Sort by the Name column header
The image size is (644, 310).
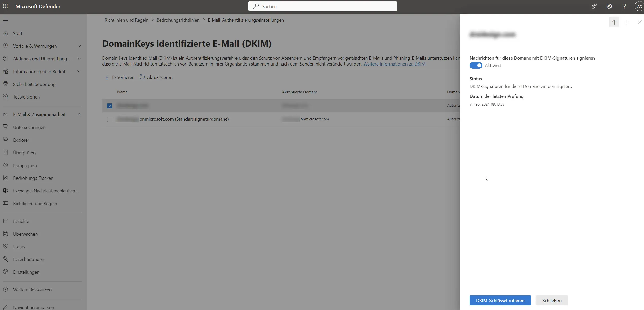click(x=122, y=92)
